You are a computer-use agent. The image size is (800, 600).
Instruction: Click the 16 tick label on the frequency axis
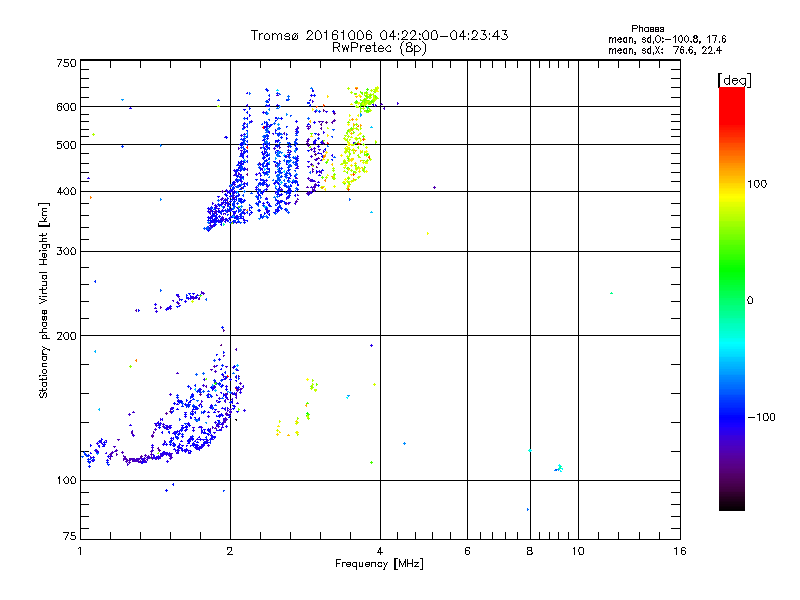[x=680, y=551]
